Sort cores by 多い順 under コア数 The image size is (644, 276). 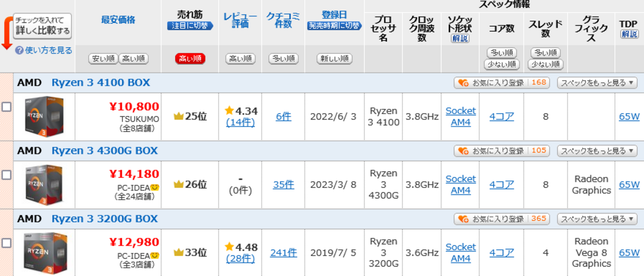(502, 53)
